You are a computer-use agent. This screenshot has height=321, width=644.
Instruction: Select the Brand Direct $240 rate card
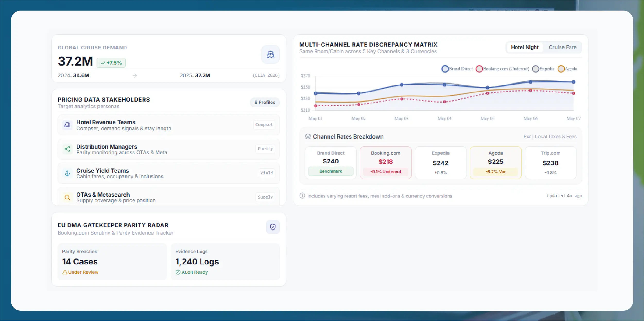pos(331,163)
